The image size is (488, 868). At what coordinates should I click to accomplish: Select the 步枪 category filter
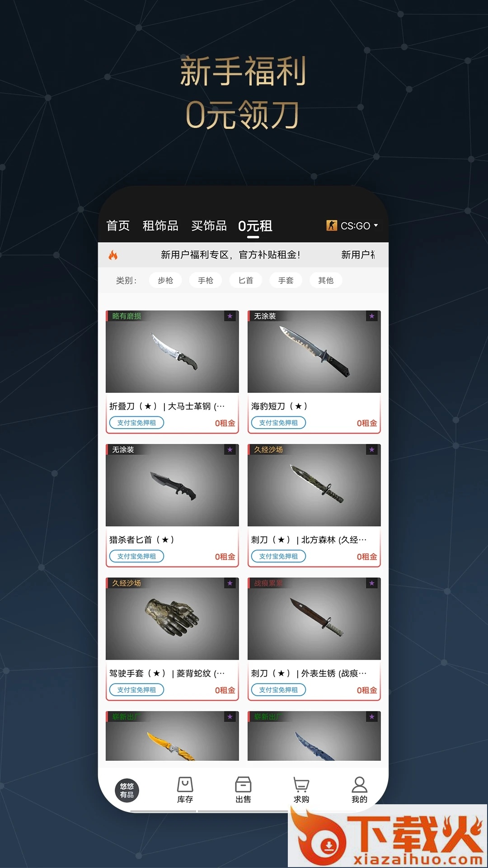pos(165,280)
